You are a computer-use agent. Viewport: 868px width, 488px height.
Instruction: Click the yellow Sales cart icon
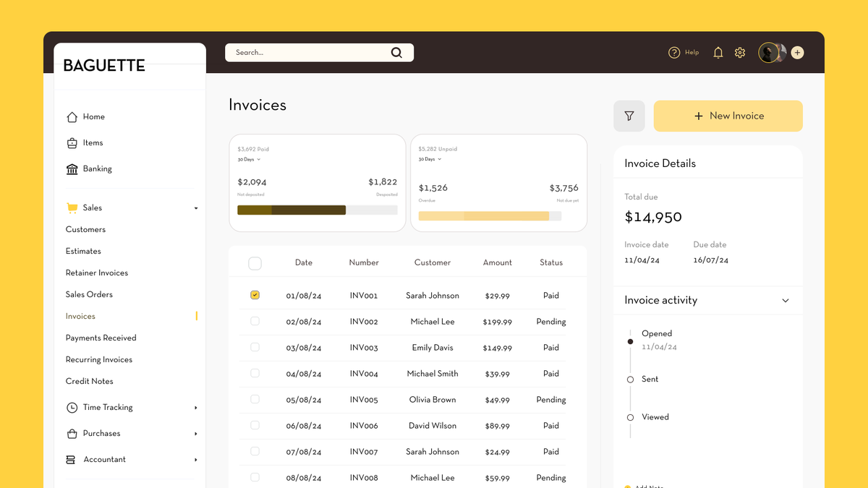(72, 208)
